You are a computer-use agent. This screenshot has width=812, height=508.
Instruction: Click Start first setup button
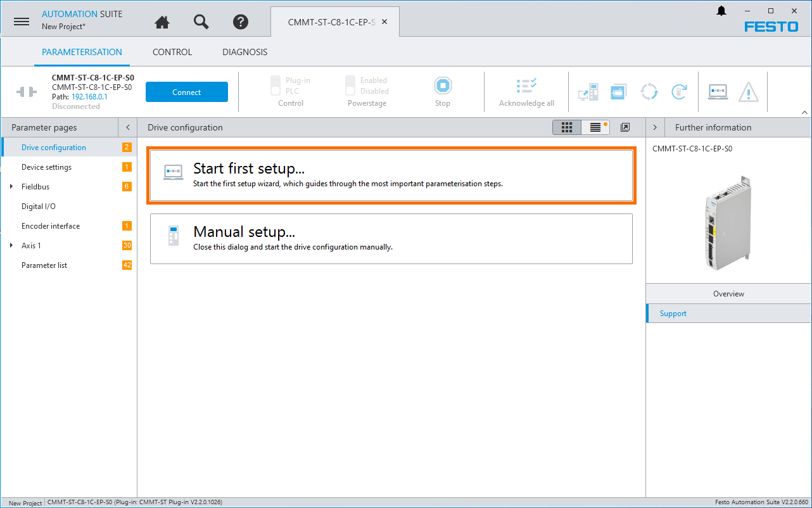tap(391, 175)
